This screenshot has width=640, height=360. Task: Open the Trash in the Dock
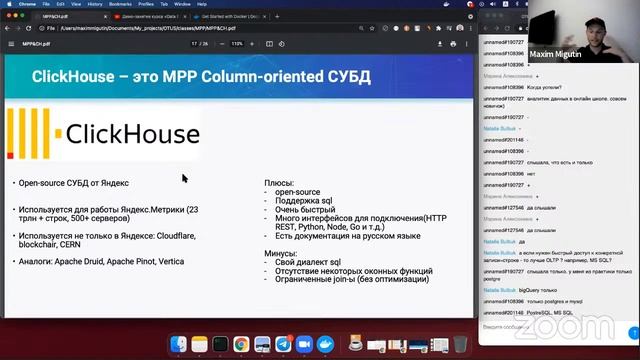click(460, 344)
